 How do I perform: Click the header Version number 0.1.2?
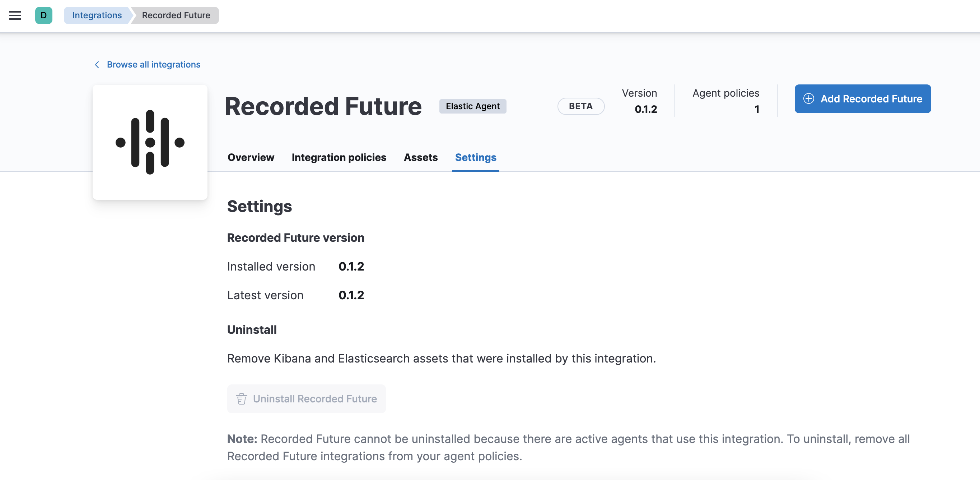(645, 109)
